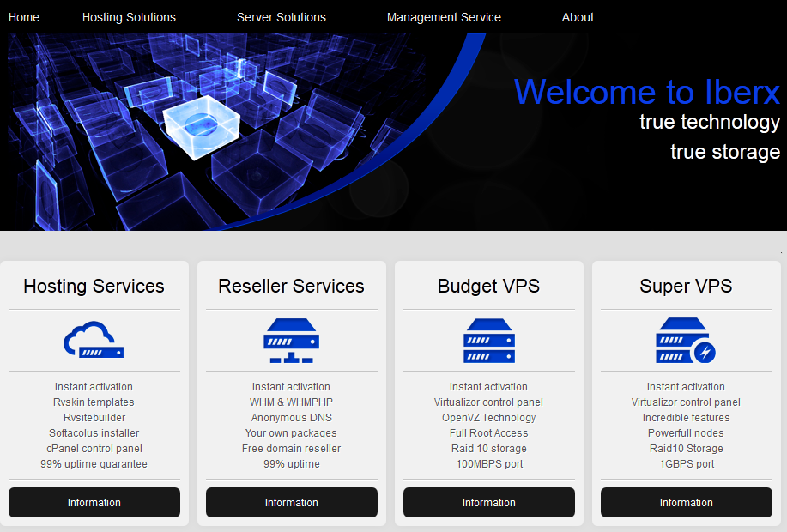Click 'Rvskin templates' feature text
This screenshot has width=787, height=532.
click(x=94, y=402)
